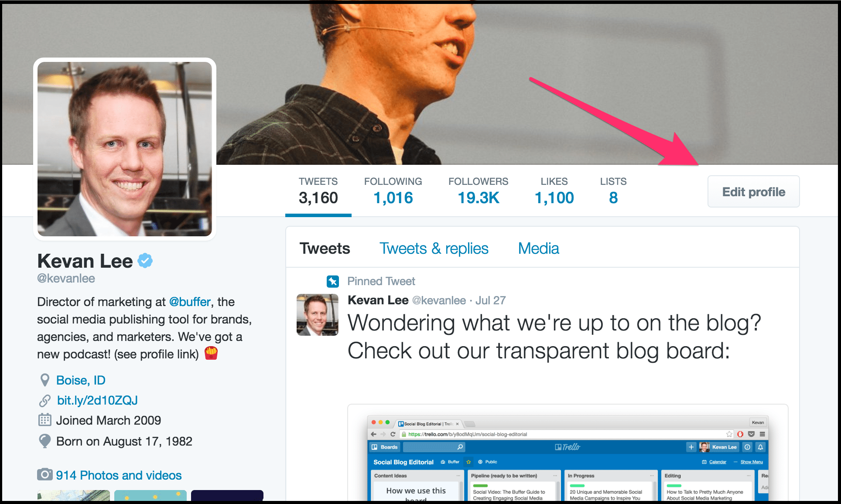This screenshot has height=504, width=841.
Task: Open the Following 1,016 stat
Action: pyautogui.click(x=393, y=191)
